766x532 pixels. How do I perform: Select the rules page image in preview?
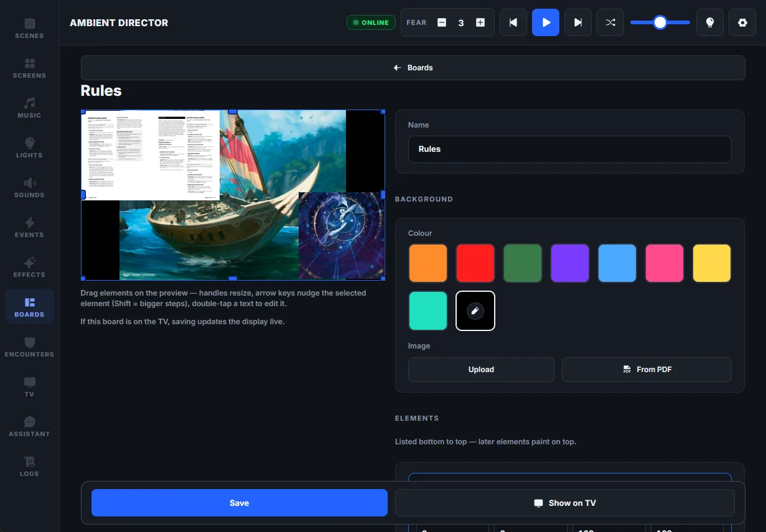(x=151, y=156)
